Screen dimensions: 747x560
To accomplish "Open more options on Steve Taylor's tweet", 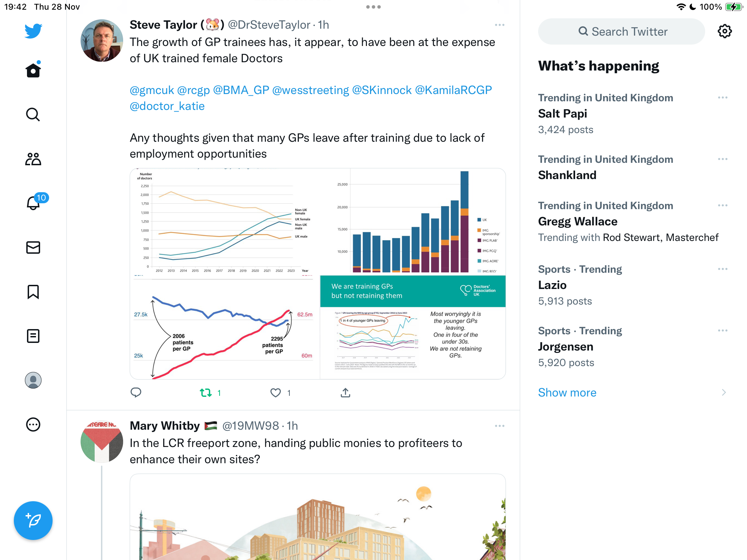I will coord(499,25).
